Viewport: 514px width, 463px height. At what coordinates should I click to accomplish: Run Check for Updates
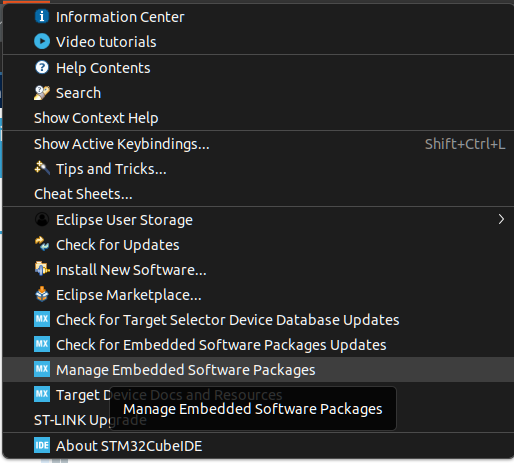point(258,245)
